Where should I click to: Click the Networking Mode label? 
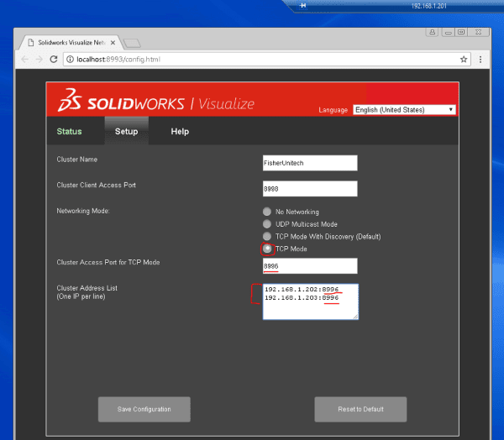(x=83, y=211)
